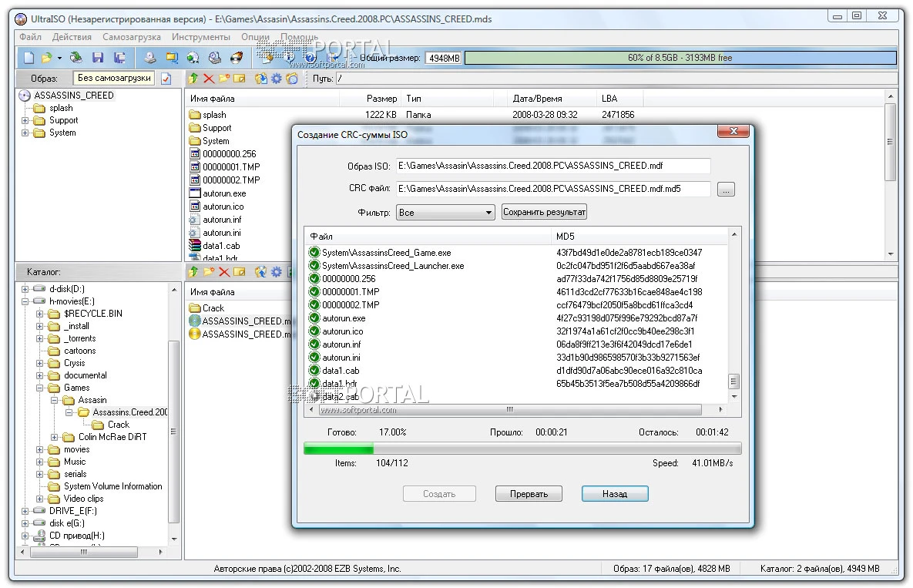
Task: Open the Инструменты menu
Action: click(x=200, y=37)
